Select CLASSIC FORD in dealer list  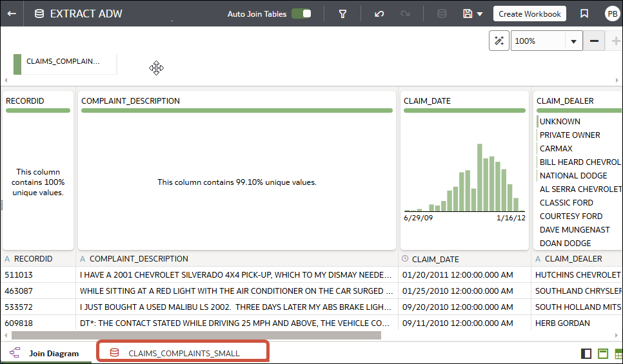(566, 202)
